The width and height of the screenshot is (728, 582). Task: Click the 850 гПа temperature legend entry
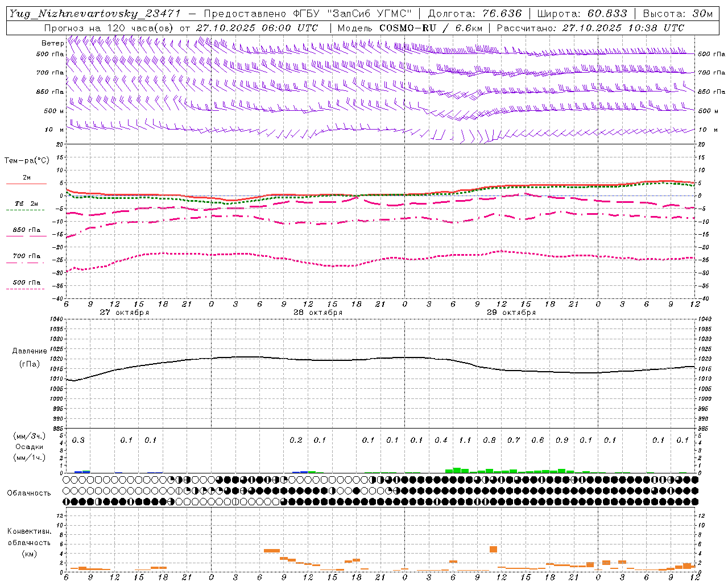tap(27, 230)
